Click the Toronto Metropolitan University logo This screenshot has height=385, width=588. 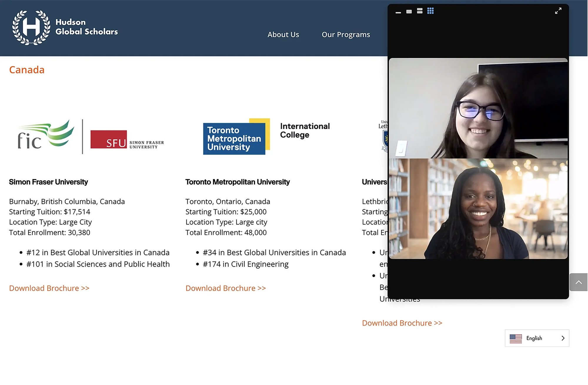tap(236, 136)
